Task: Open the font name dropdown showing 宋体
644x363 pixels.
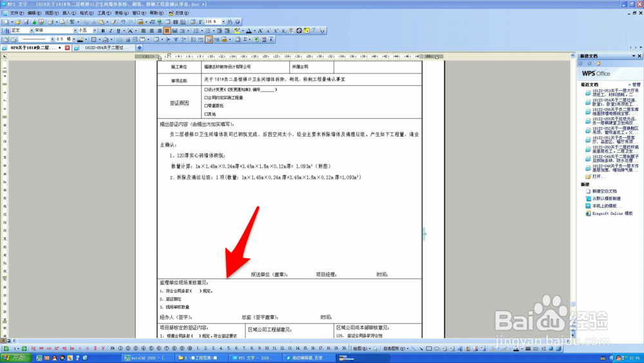Action: (x=75, y=31)
